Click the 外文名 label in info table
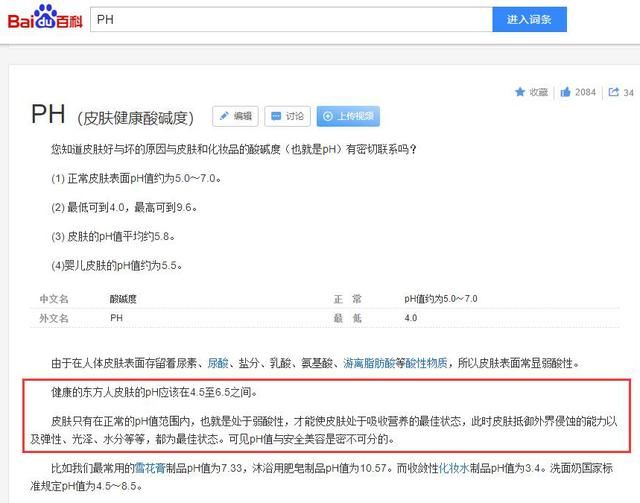Screen dimensions: 640x503 [x=53, y=318]
